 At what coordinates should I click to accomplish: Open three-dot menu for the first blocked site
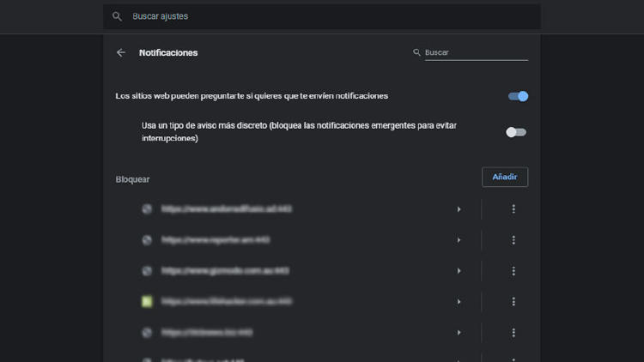513,209
